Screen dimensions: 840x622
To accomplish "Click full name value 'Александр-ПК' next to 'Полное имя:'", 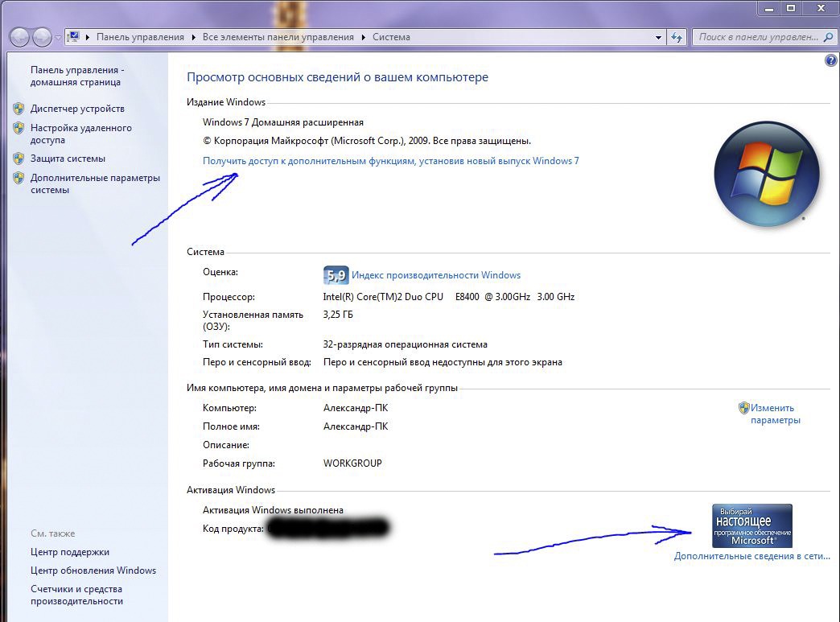I will tap(356, 426).
